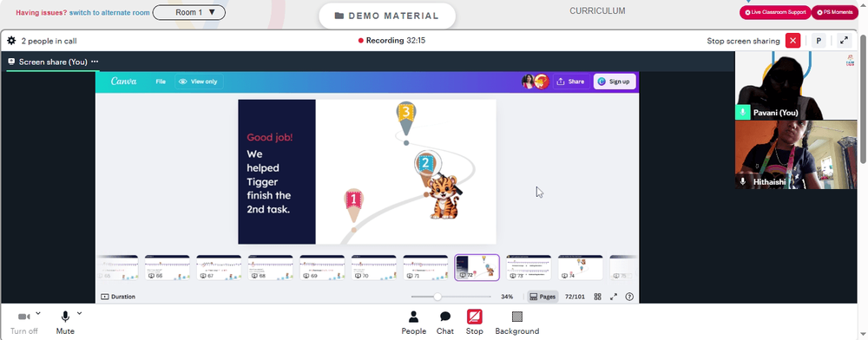Click the 72/101 page counter
Screen dimensions: 868x340
pyautogui.click(x=575, y=297)
